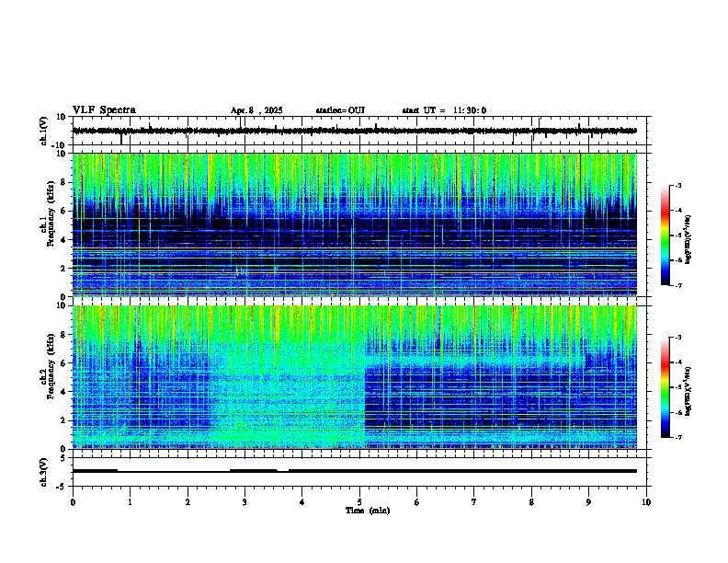Click the "-7" label on ch.1 color bar
The image size is (728, 563).
[677, 285]
